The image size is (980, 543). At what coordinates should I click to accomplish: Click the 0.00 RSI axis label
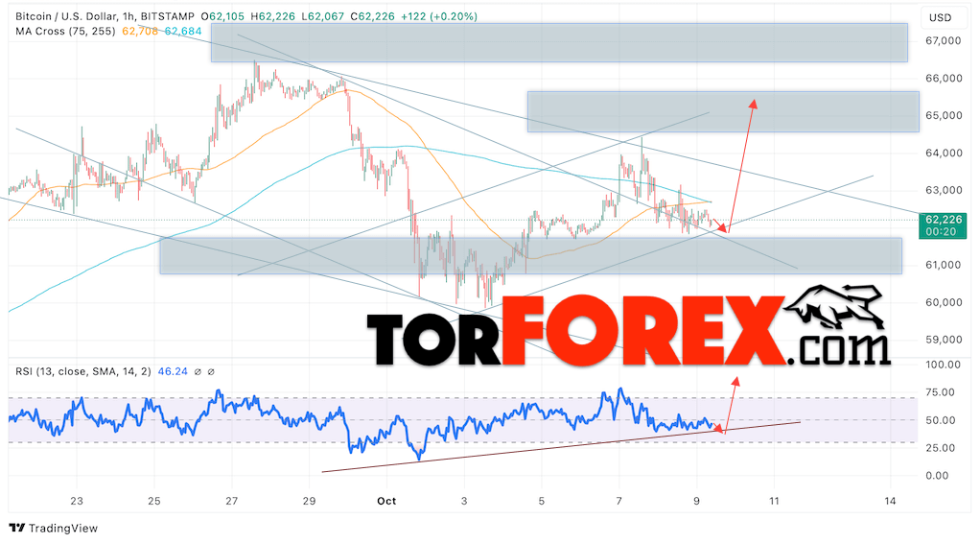click(938, 476)
